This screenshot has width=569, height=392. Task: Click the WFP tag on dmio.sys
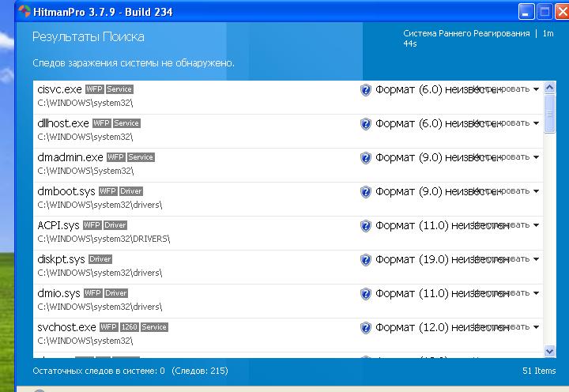pos(93,293)
